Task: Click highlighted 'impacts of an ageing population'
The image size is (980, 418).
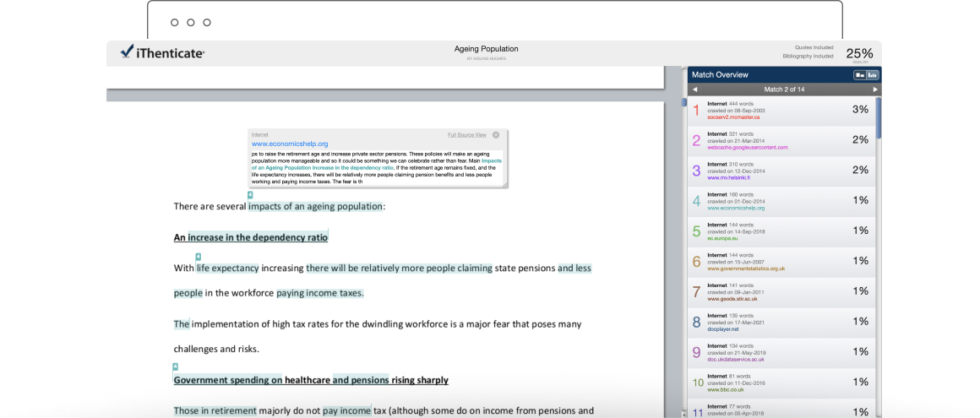Action: coord(315,206)
